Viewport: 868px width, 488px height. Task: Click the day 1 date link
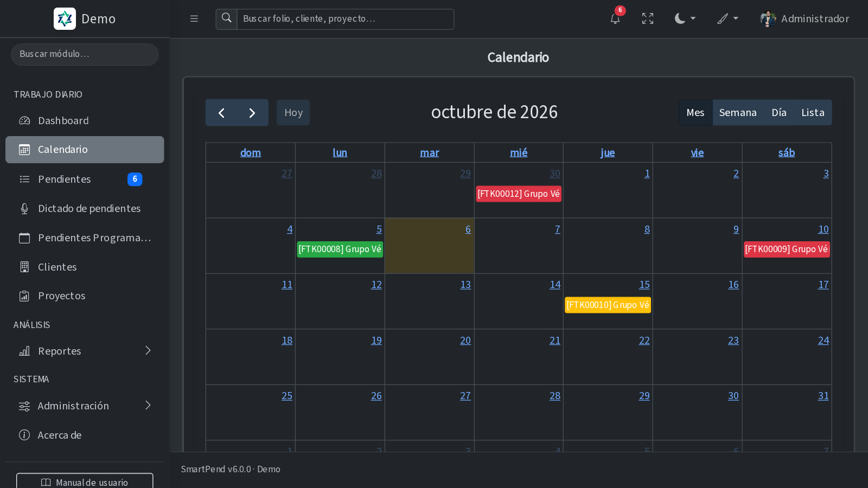647,174
